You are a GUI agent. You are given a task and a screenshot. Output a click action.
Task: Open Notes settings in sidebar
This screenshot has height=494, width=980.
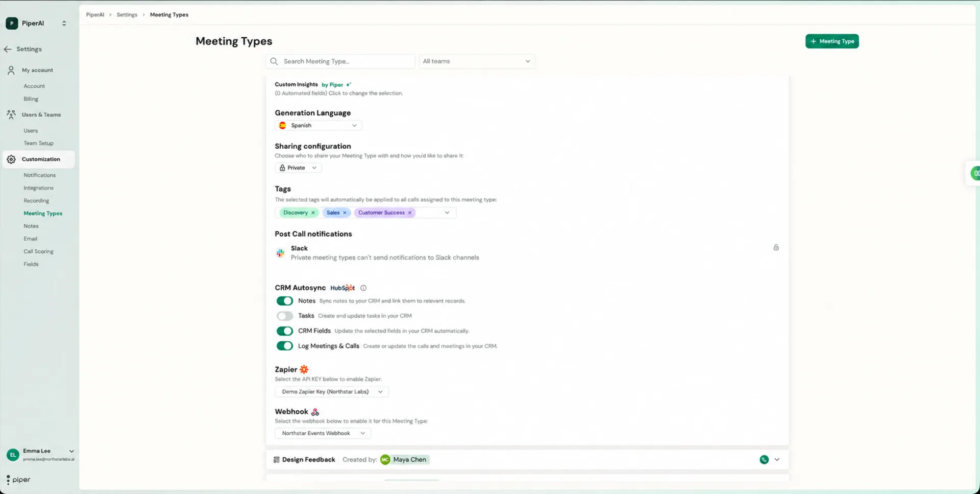[x=31, y=226]
